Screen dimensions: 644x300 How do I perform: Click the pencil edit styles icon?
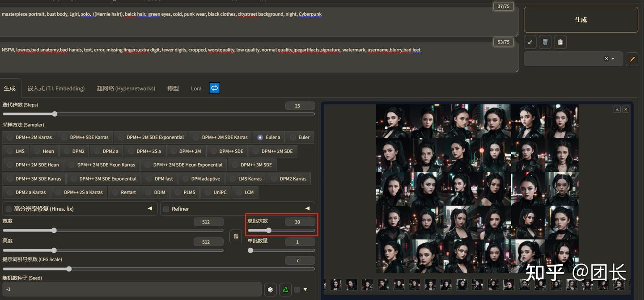click(632, 59)
